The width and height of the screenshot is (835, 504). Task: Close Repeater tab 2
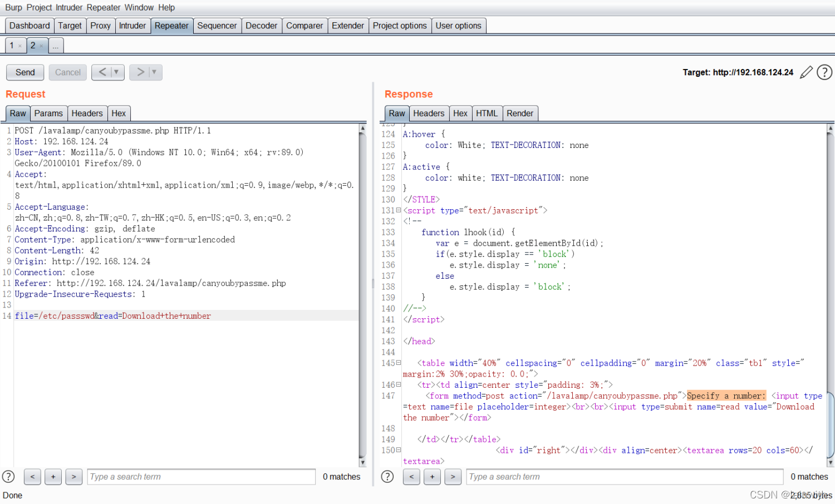[41, 46]
